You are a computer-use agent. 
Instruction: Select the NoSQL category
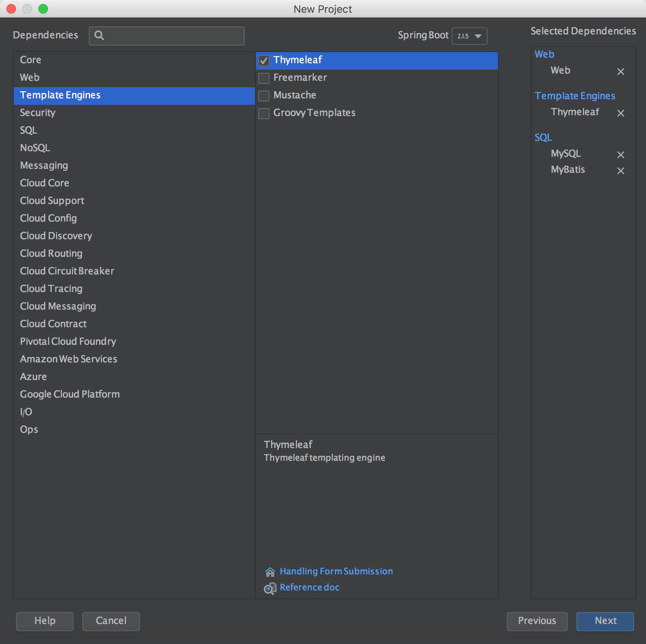[x=35, y=148]
